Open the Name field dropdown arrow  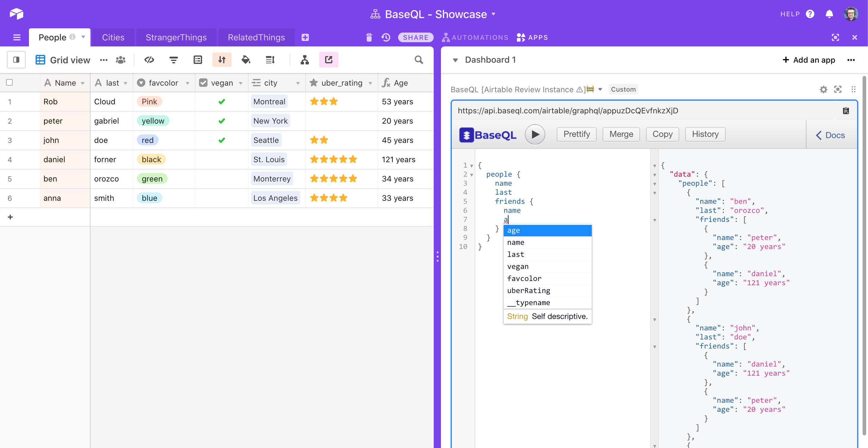click(x=84, y=83)
